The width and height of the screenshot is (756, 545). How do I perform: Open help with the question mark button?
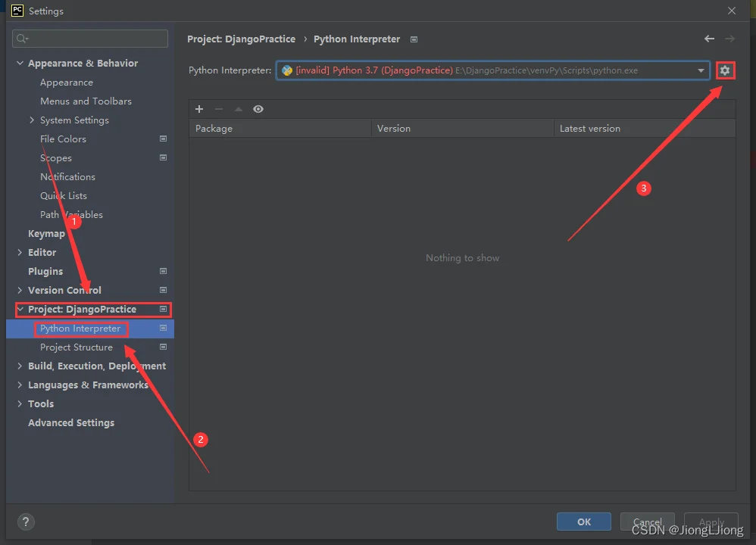point(26,522)
